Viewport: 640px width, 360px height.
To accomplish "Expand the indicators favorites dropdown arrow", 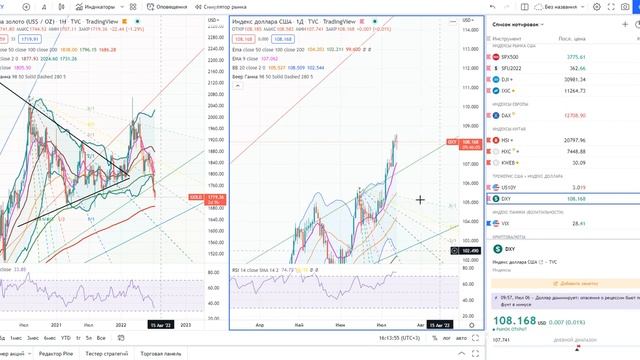I will [123, 7].
